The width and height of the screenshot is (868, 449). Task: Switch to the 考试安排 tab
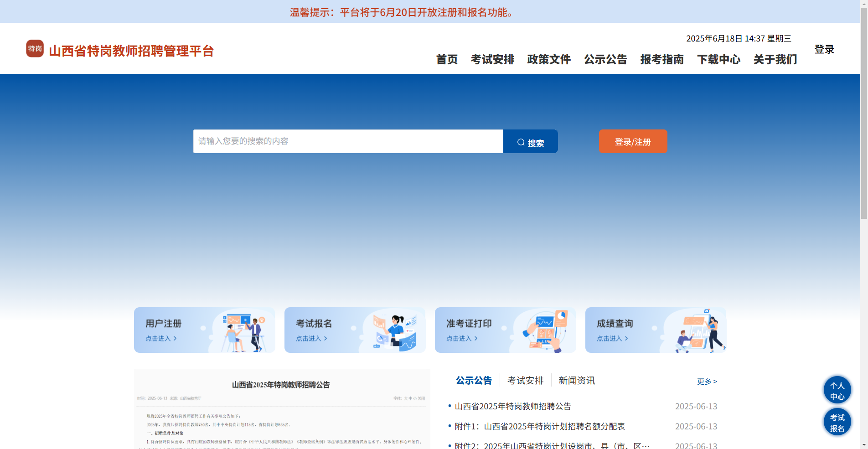click(525, 380)
